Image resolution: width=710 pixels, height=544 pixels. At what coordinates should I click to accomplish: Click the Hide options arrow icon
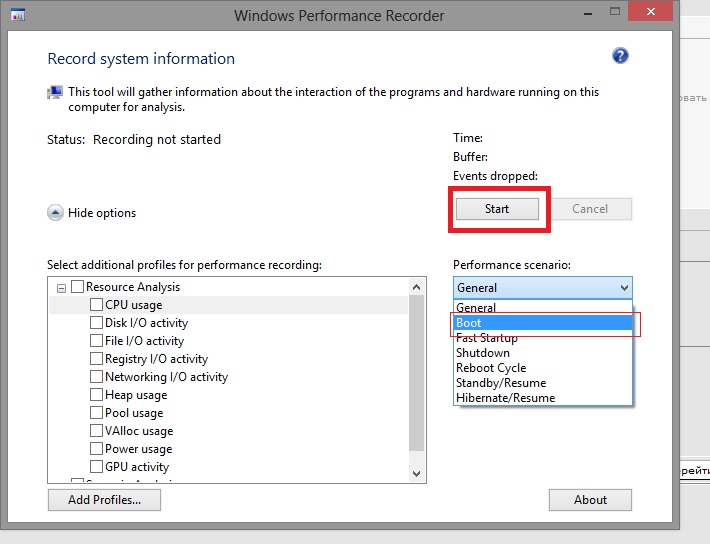[x=55, y=212]
